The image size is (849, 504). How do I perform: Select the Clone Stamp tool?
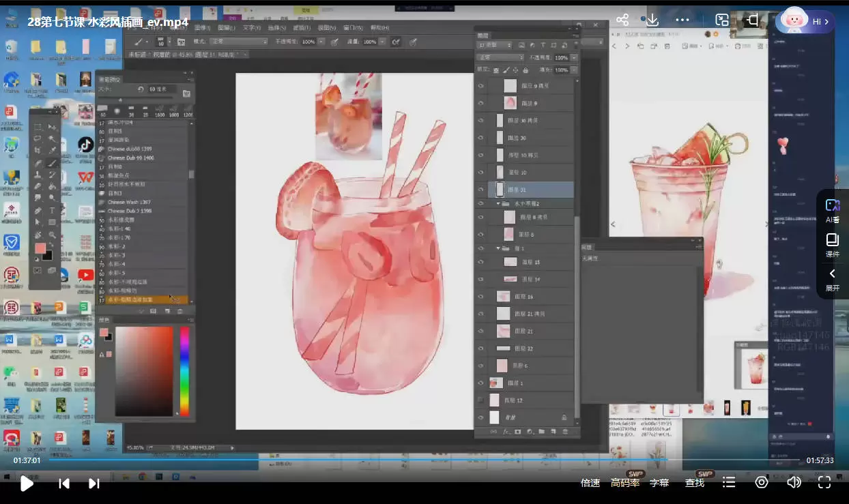(x=38, y=175)
